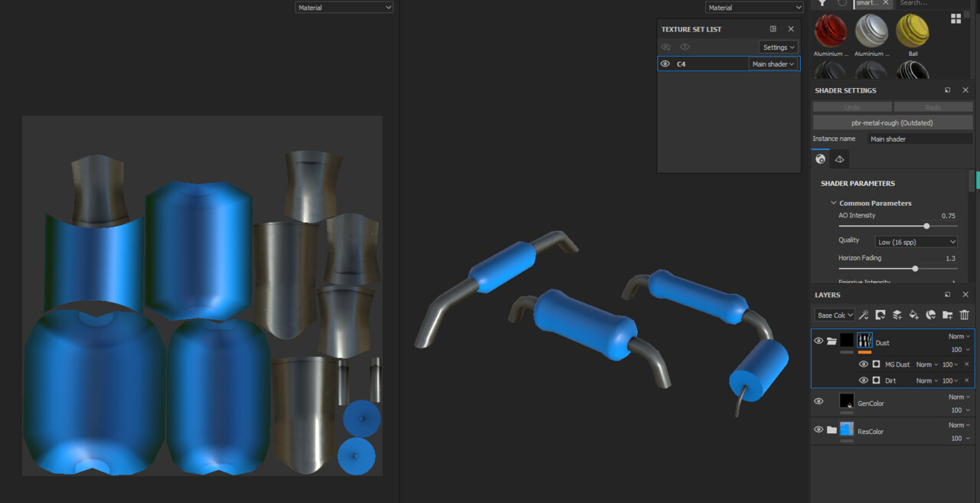Add a new folder in Layers
The width and height of the screenshot is (980, 503).
tap(948, 315)
